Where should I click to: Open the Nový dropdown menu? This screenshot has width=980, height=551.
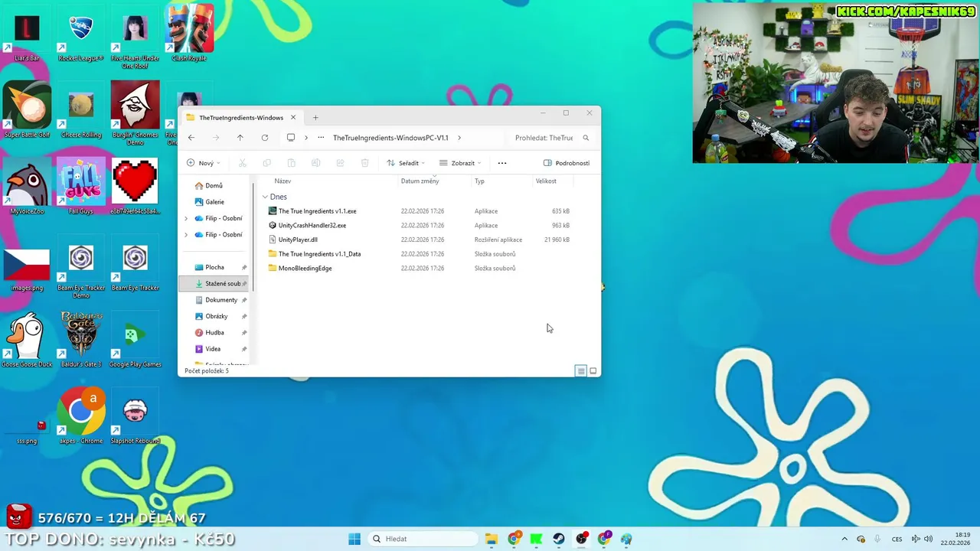point(204,163)
